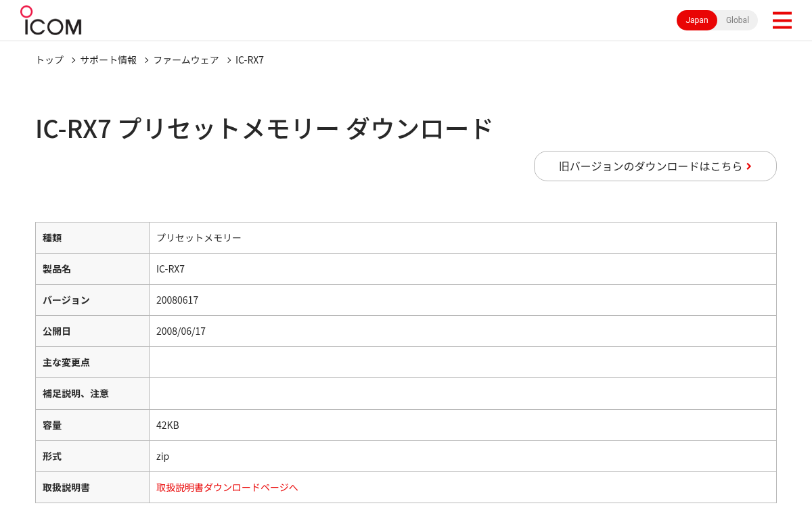Select the date value 2008/06/17
Screen dimensions: 812x512
463,331
